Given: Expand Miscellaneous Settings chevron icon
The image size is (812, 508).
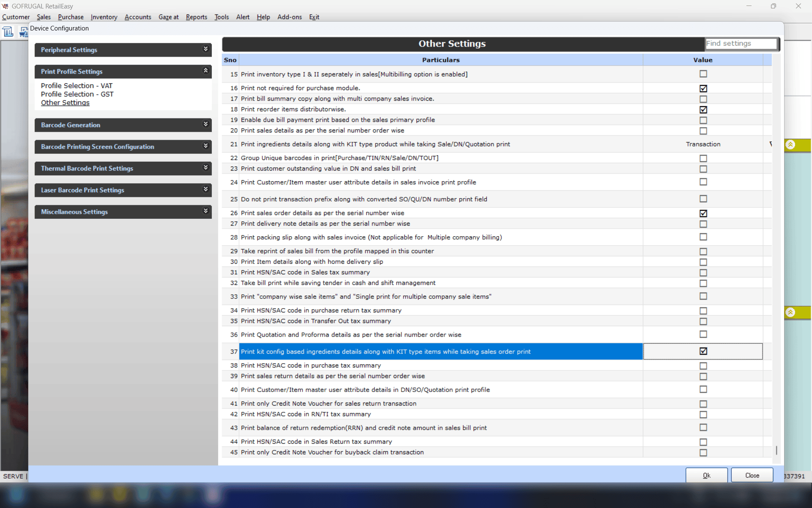Looking at the screenshot, I should [206, 211].
